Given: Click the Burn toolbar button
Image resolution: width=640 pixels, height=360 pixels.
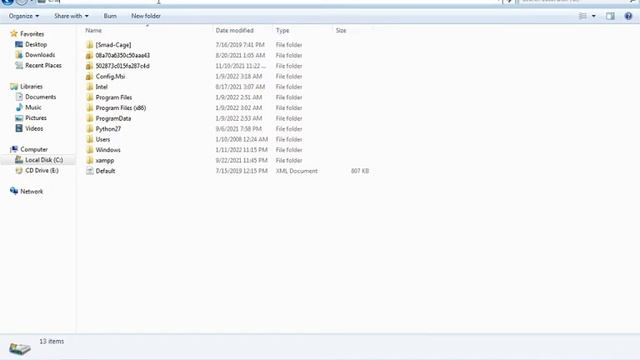Looking at the screenshot, I should click(110, 16).
